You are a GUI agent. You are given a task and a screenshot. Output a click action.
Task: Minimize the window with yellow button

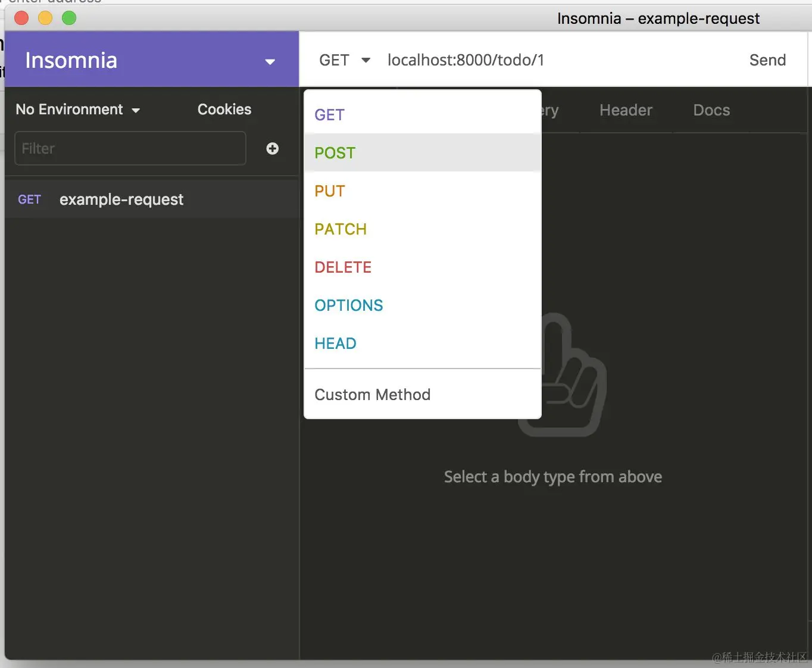point(45,18)
